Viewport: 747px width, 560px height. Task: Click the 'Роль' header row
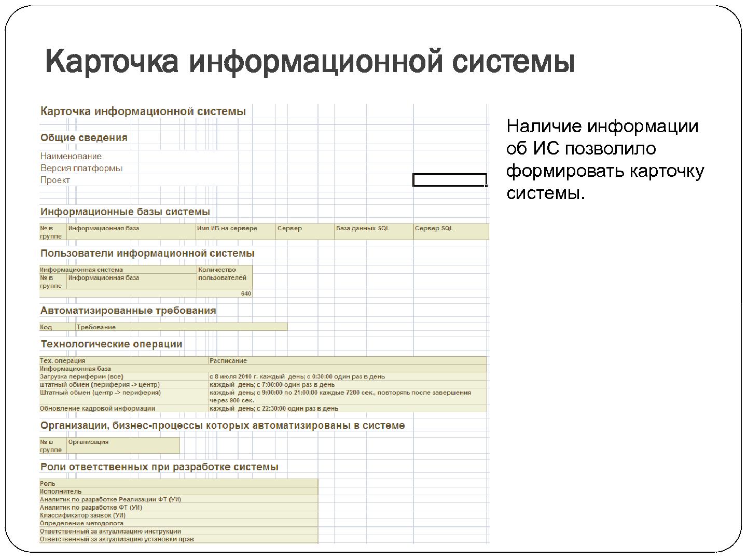(178, 483)
